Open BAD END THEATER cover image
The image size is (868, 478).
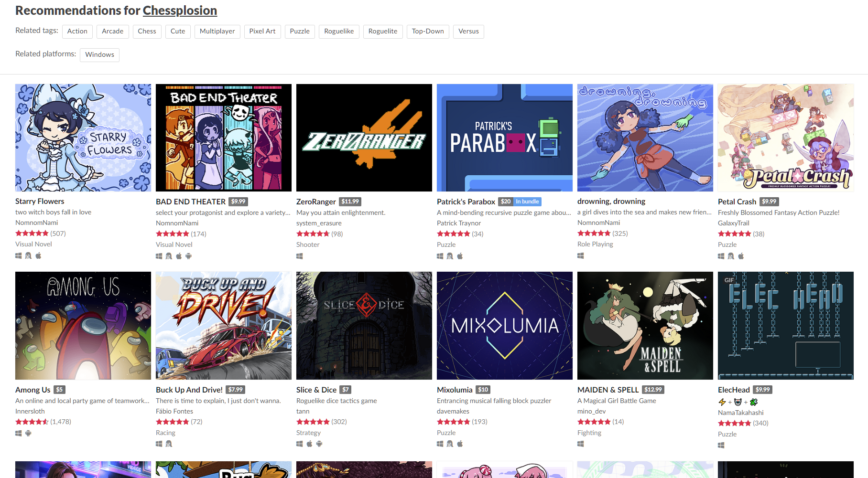224,138
